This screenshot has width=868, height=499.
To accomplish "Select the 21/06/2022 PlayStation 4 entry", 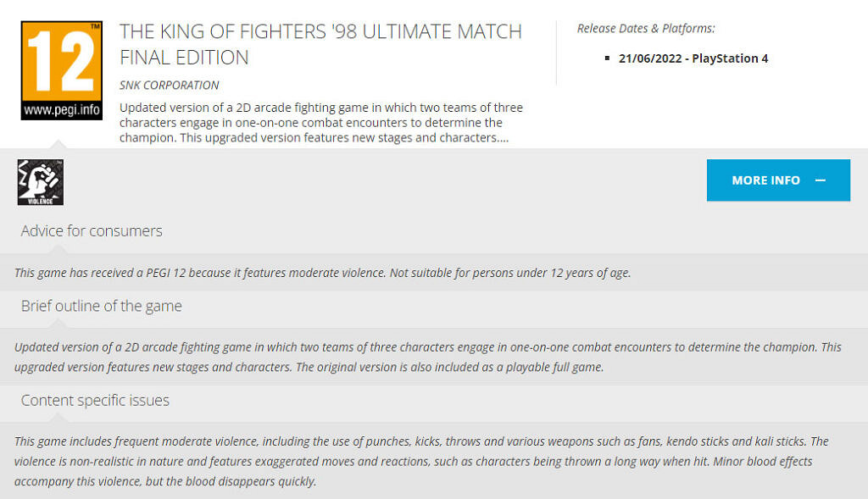I will (693, 58).
